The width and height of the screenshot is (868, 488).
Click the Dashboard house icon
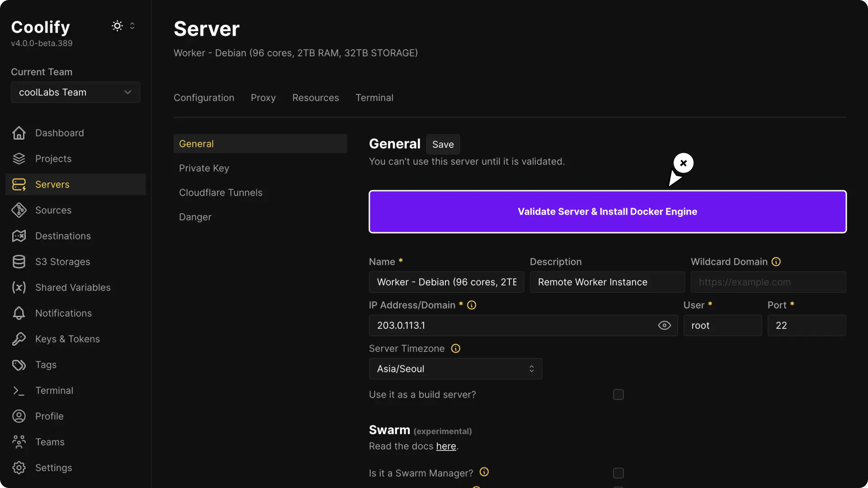coord(19,133)
